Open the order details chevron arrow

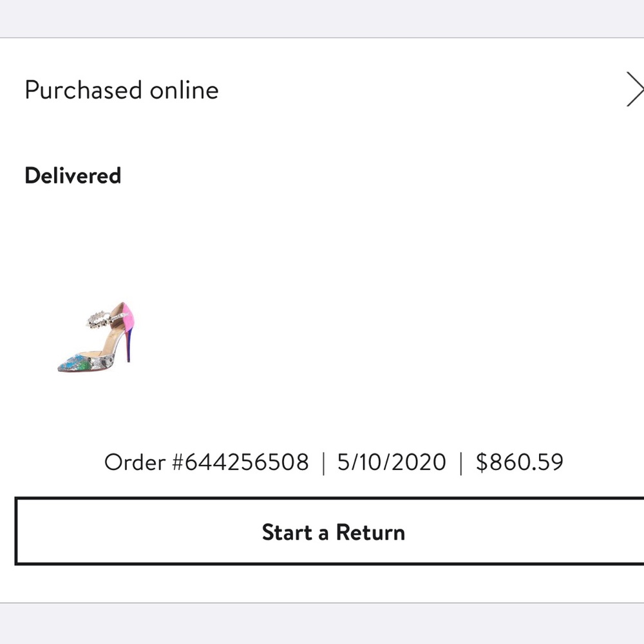tap(635, 89)
